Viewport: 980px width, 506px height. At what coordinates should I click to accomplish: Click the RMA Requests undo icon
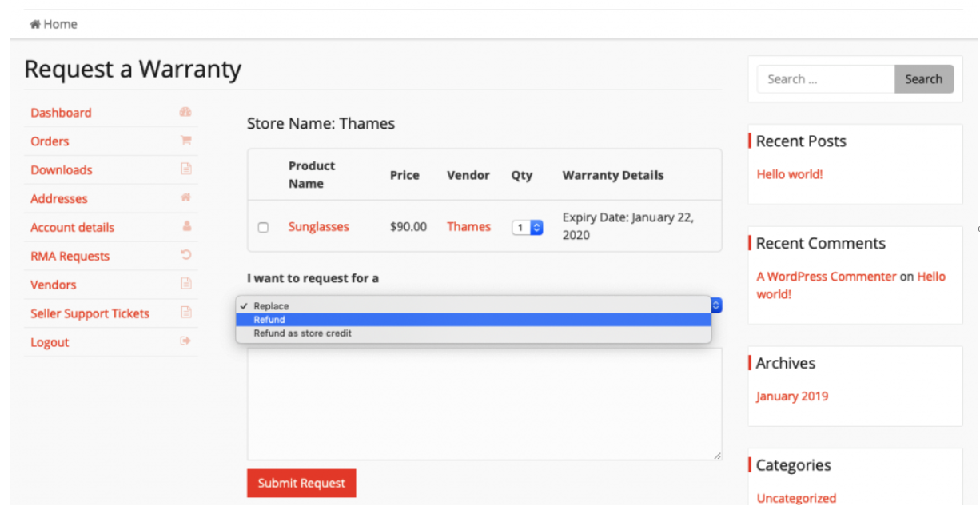click(185, 256)
